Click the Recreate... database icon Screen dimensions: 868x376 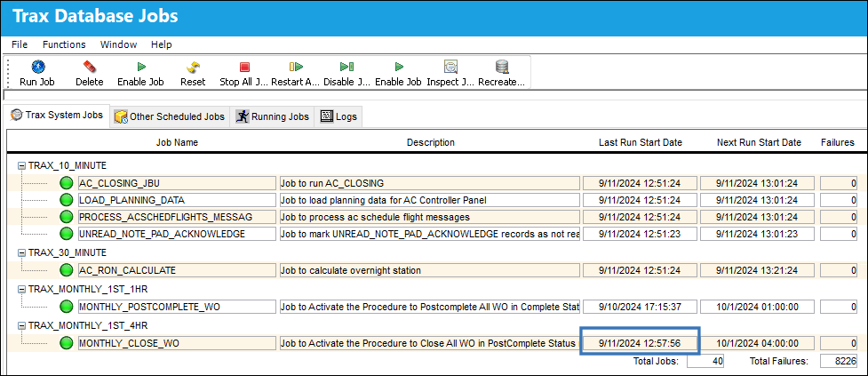pyautogui.click(x=502, y=67)
